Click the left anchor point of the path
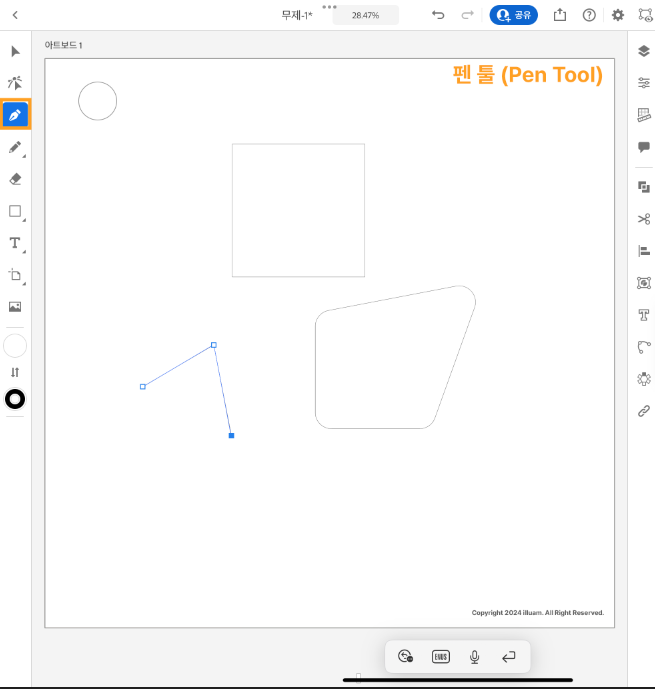 pos(143,387)
